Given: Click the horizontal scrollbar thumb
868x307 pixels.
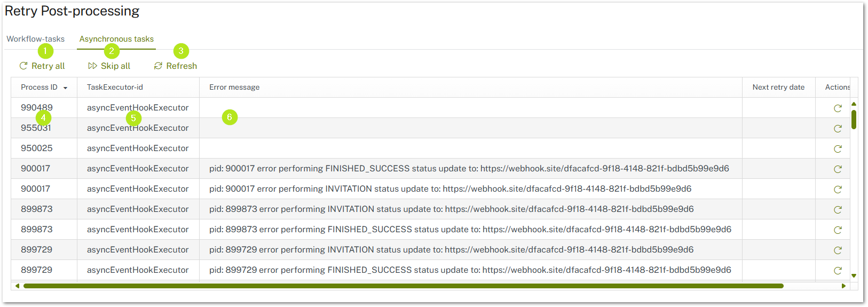Looking at the screenshot, I should [403, 286].
